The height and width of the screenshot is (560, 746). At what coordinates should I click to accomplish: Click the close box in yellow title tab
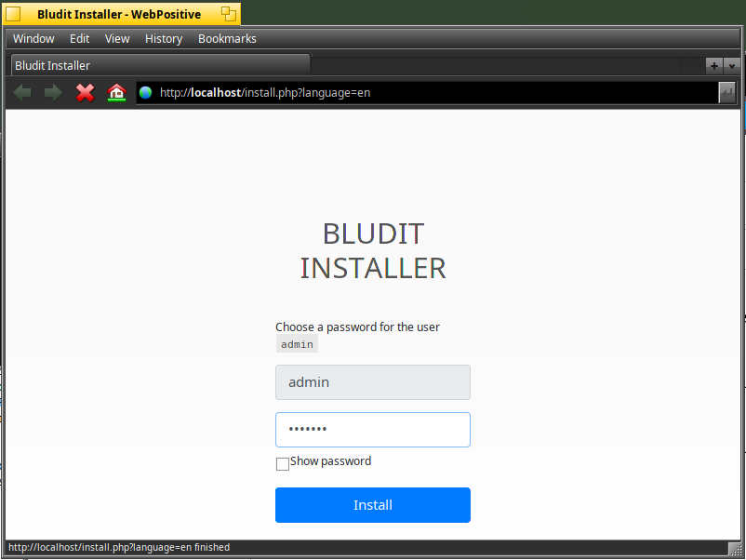13,14
